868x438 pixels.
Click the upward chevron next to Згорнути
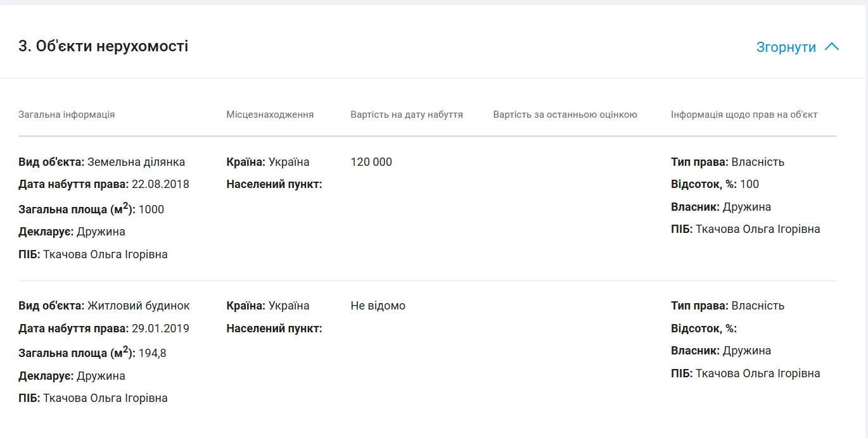[832, 47]
